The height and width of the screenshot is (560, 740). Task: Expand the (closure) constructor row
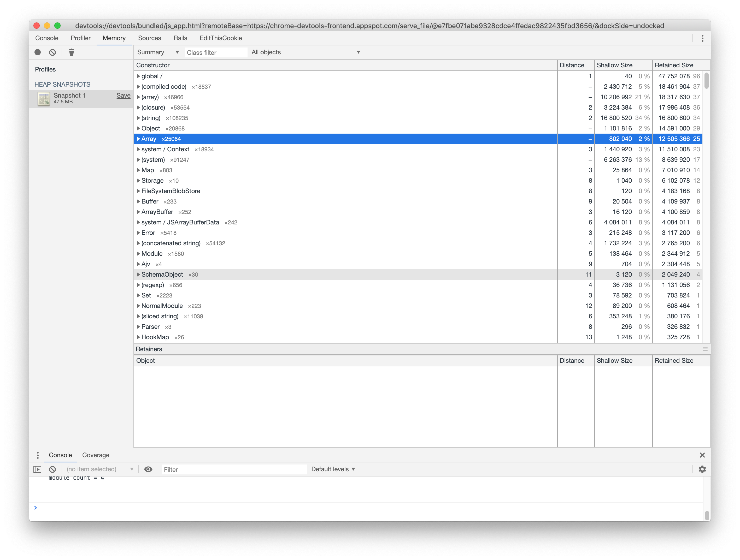138,107
